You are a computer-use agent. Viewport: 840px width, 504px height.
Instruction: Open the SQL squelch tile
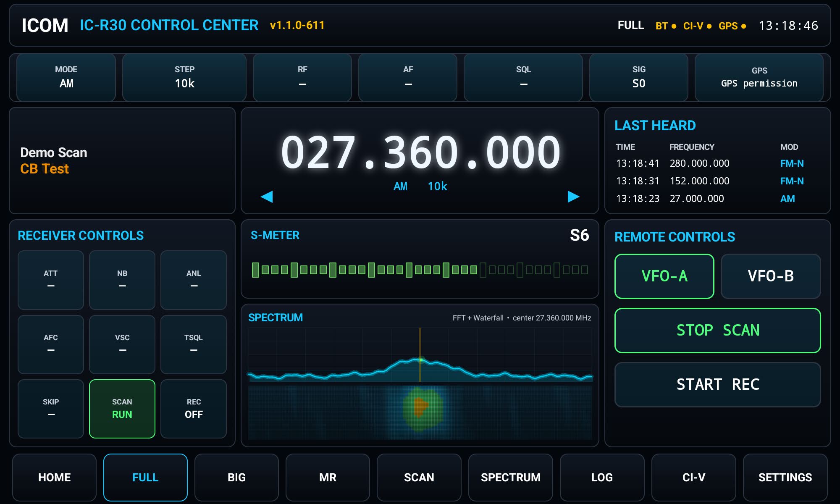coord(523,77)
